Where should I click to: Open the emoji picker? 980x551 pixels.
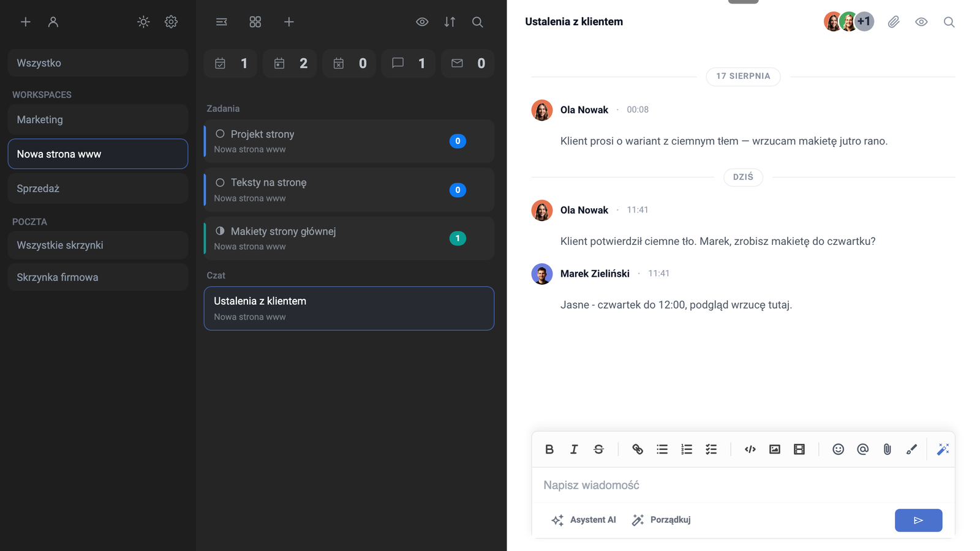pos(839,449)
